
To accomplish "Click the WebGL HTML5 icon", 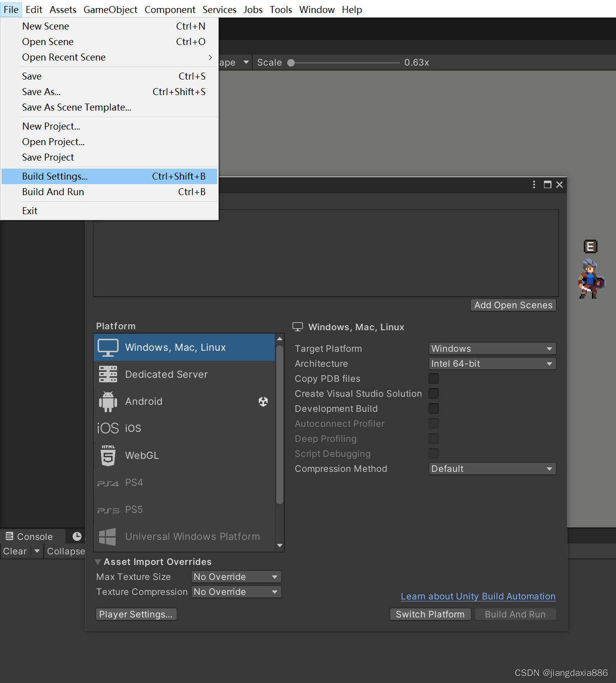I will (108, 455).
